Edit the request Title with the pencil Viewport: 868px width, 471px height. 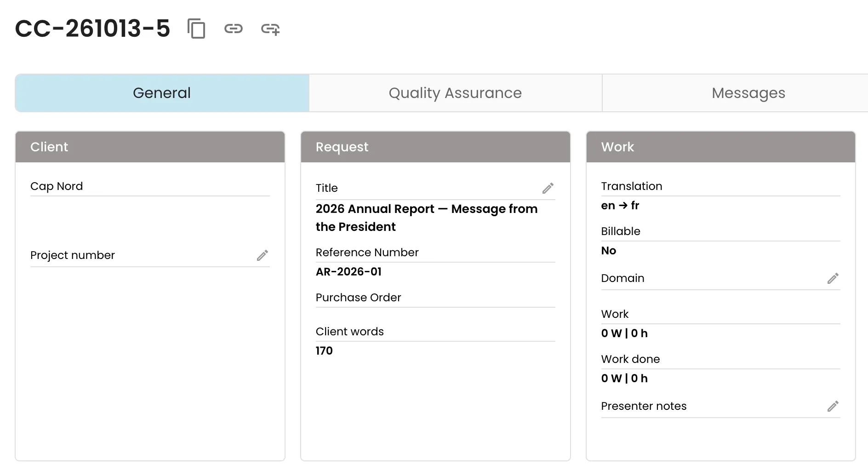(x=548, y=188)
